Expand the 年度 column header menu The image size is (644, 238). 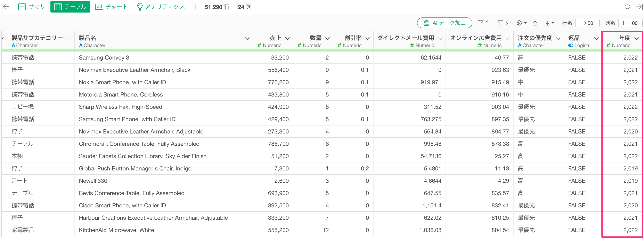pyautogui.click(x=637, y=39)
